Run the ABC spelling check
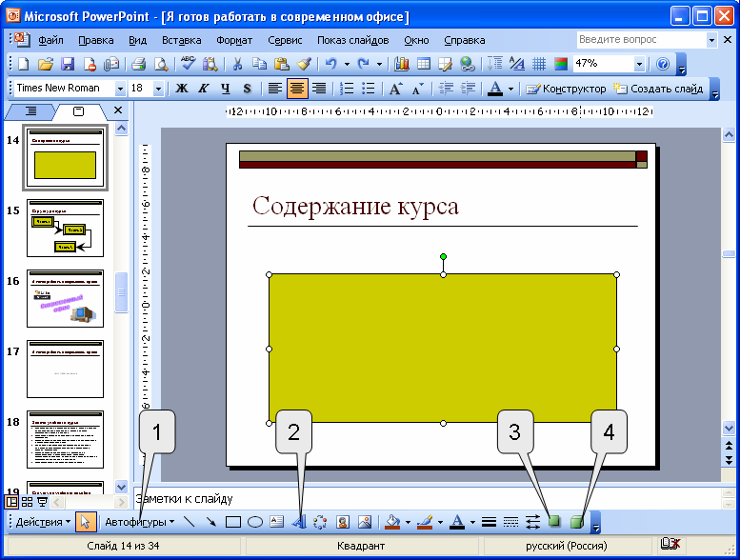This screenshot has width=740, height=560. (x=189, y=64)
